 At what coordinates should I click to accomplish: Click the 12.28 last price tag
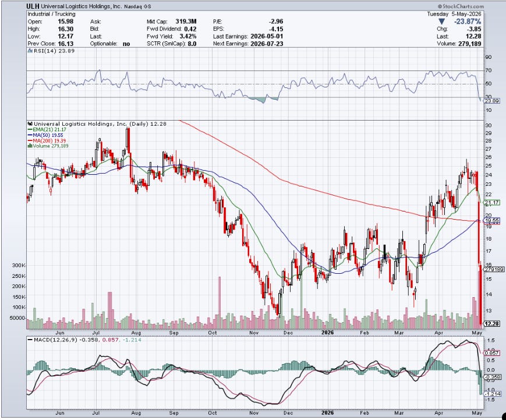click(x=492, y=323)
